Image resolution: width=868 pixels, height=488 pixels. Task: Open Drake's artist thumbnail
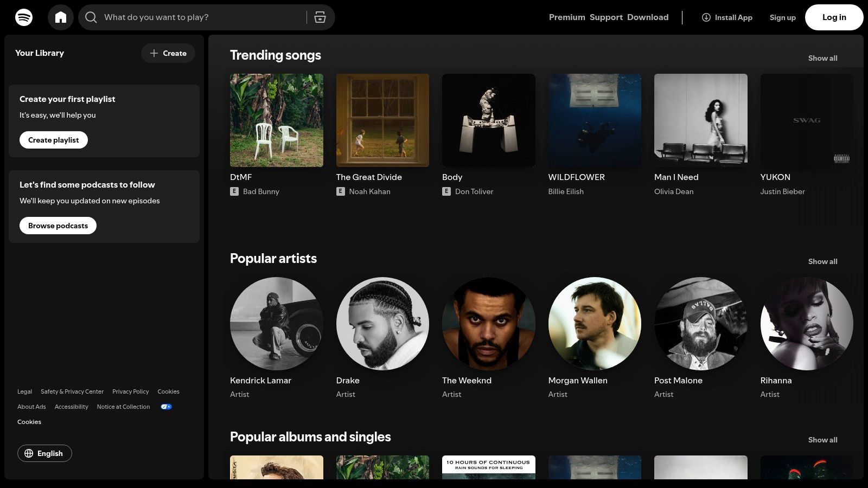[x=382, y=324]
